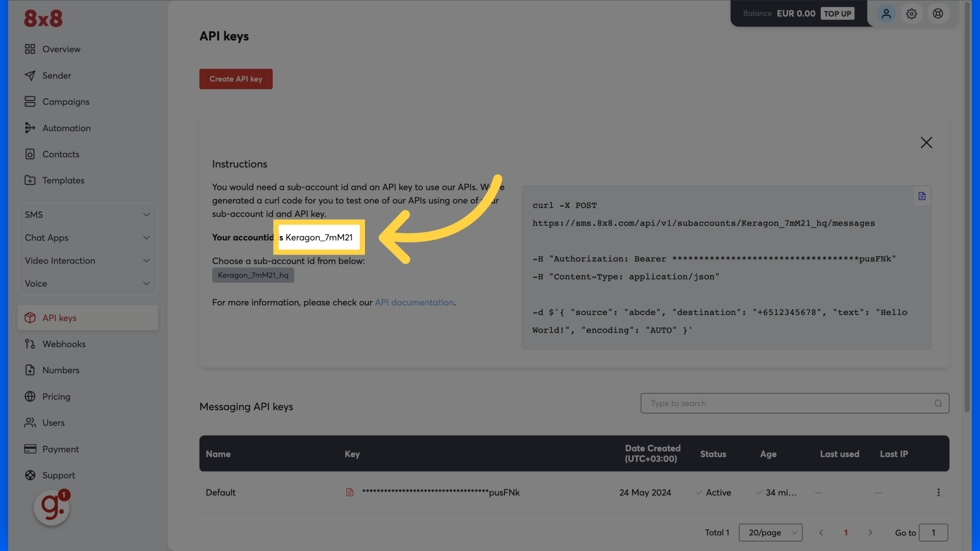
Task: Select sub-account Keragon_7mM21_hq chip
Action: (x=253, y=275)
